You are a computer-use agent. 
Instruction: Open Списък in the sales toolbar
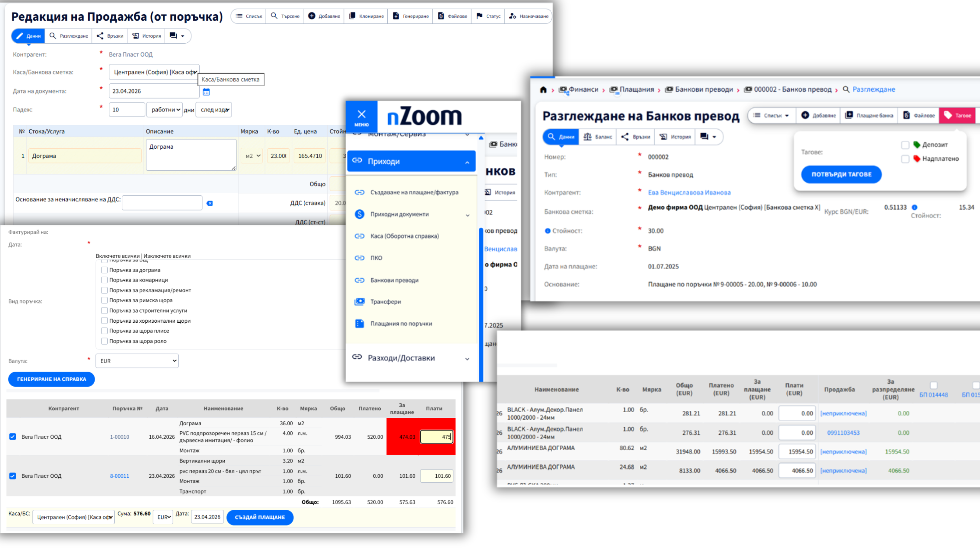click(249, 16)
